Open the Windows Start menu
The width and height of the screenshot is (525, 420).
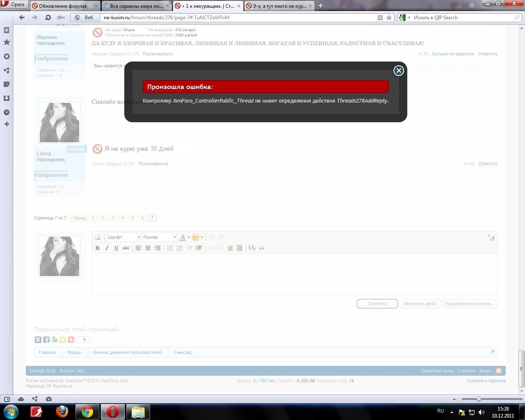pos(11,411)
